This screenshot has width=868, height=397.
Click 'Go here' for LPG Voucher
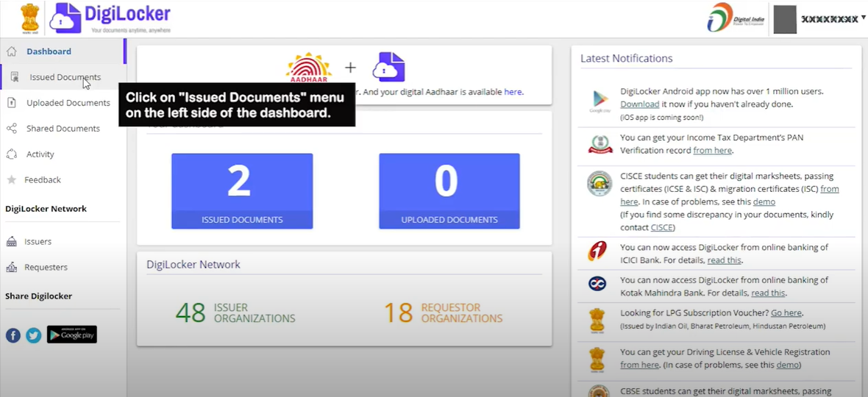point(786,313)
